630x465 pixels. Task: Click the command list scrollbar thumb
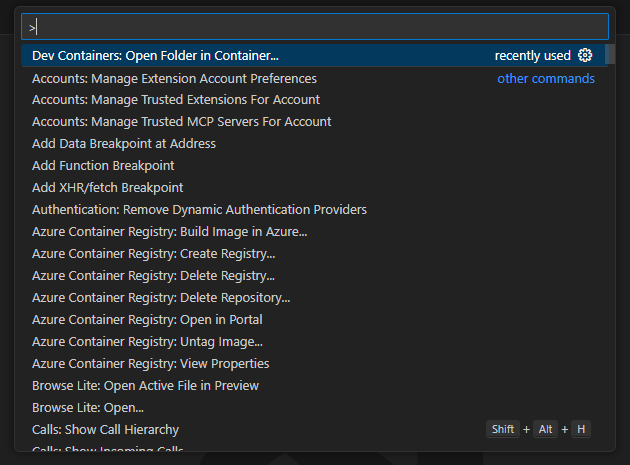click(x=610, y=54)
